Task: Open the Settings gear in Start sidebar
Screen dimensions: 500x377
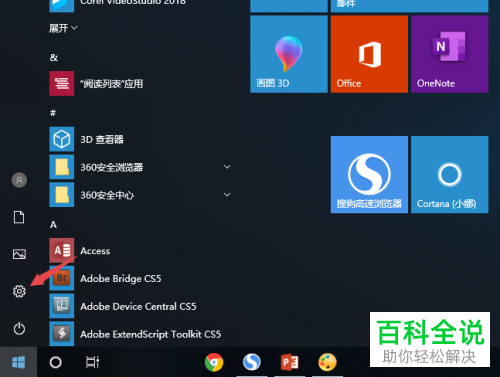Action: click(x=19, y=291)
